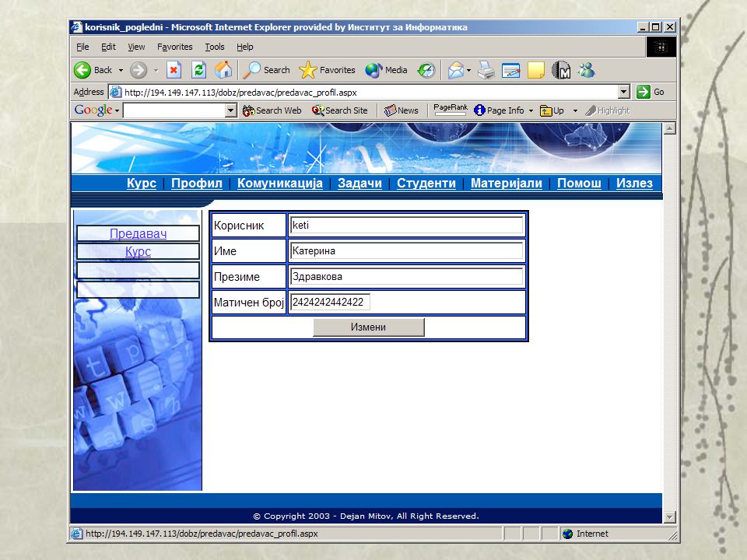Open the Edit menu
Image resolution: width=747 pixels, height=560 pixels.
coord(108,47)
